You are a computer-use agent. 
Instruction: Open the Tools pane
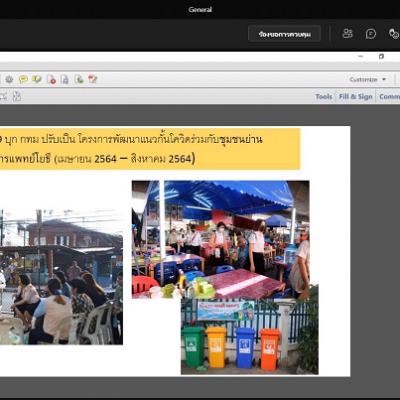(324, 97)
